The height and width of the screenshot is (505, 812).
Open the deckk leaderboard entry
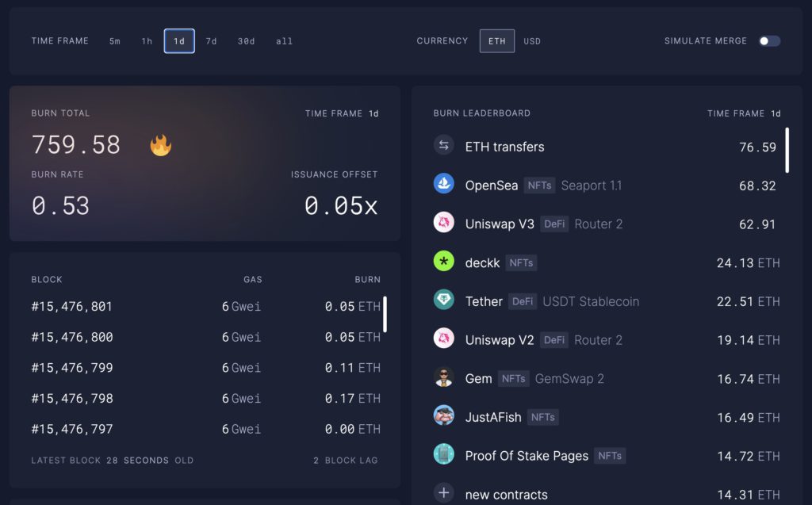pos(607,262)
